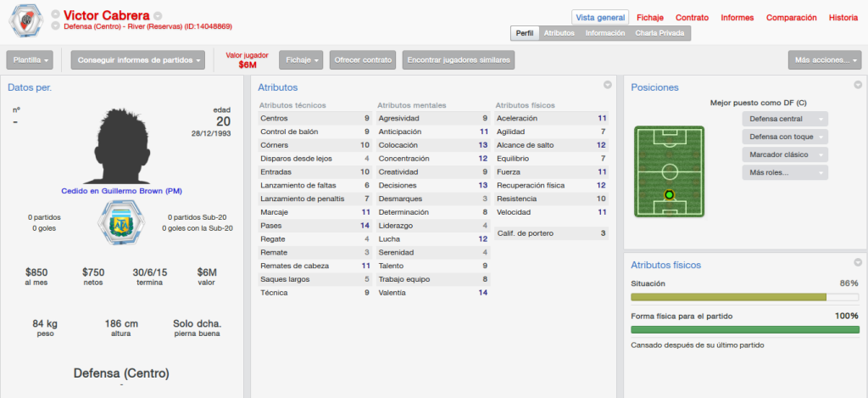Click the Argentina national team badge
868x398 pixels.
point(120,223)
